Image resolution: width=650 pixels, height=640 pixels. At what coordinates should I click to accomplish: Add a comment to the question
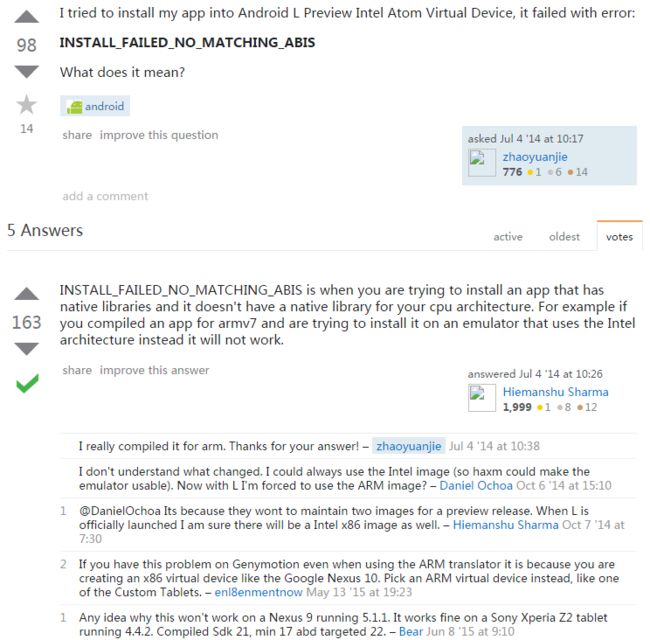(105, 196)
